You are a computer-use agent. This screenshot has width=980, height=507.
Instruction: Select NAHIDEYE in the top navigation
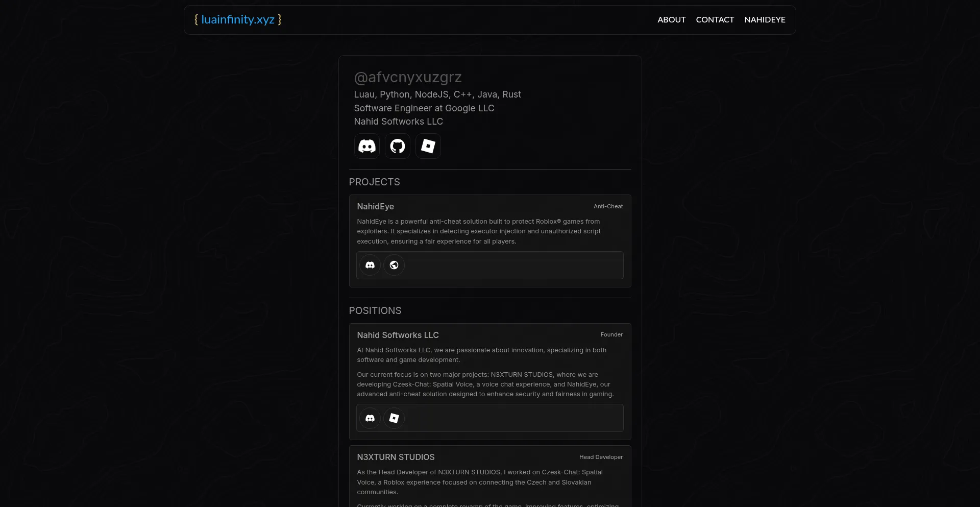[x=765, y=20]
